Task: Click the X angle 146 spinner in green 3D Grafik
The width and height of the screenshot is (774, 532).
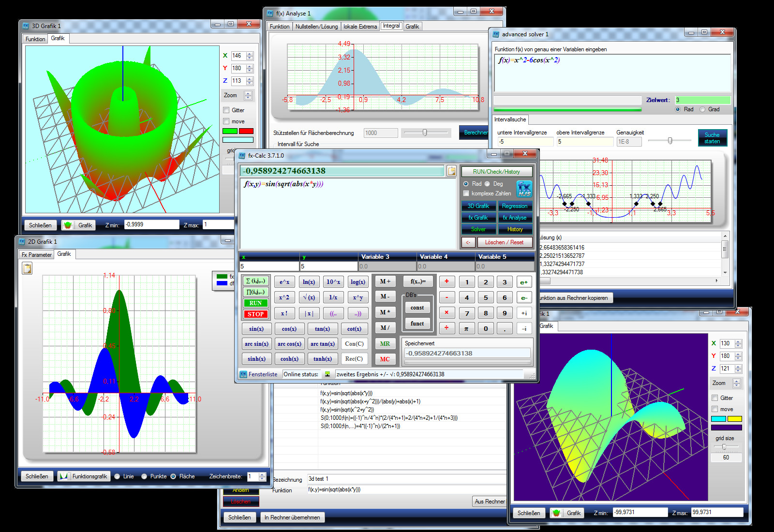Action: (250, 56)
